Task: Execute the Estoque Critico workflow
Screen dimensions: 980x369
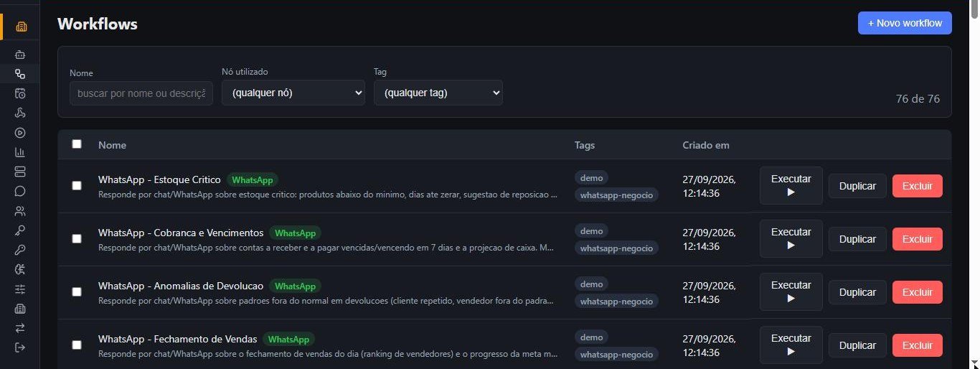Action: click(x=791, y=185)
